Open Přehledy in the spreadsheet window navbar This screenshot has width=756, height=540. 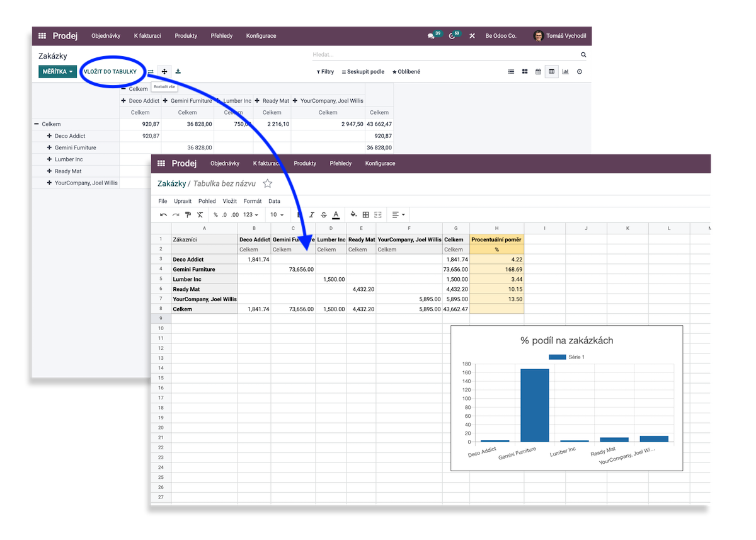click(x=341, y=164)
